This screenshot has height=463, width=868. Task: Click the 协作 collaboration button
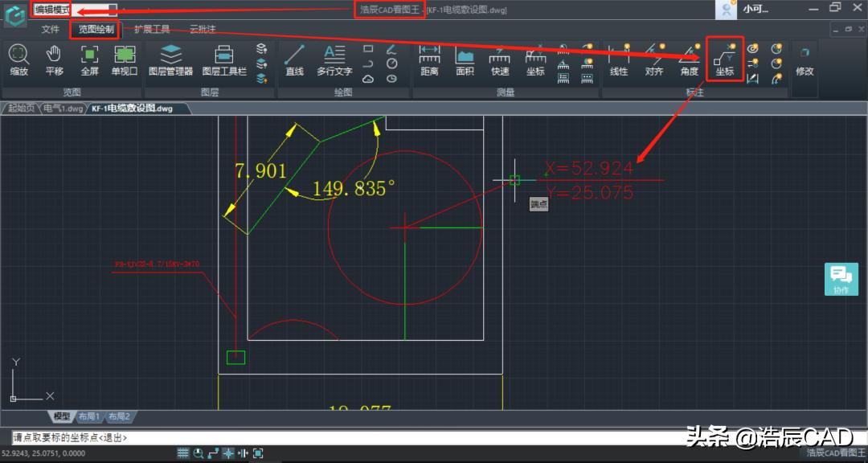pyautogui.click(x=841, y=279)
